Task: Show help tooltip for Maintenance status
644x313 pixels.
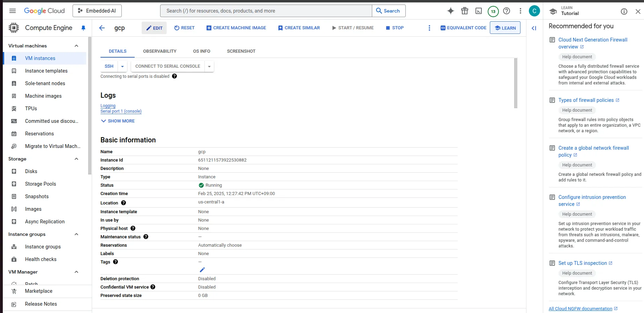Action: coord(146,237)
